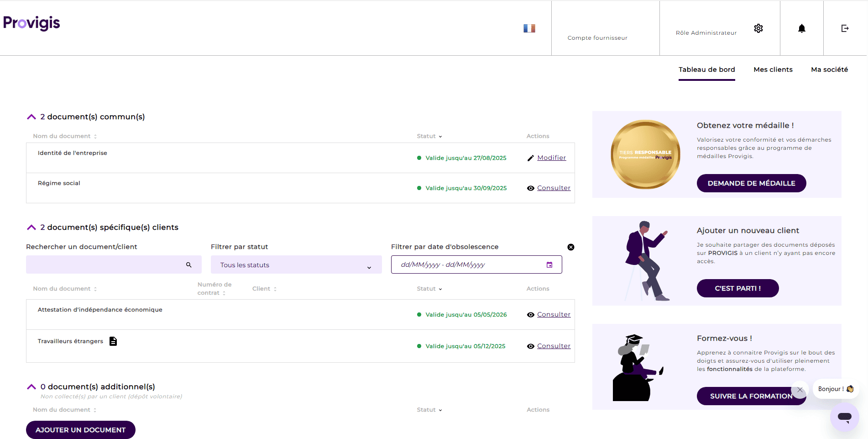Click the obsolescence date range field
The image size is (868, 439).
click(476, 264)
